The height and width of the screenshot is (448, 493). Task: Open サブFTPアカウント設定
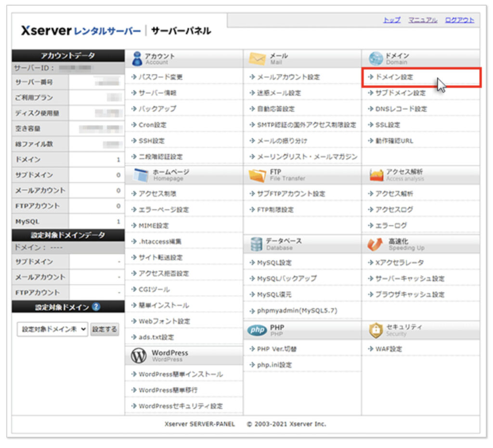point(291,194)
